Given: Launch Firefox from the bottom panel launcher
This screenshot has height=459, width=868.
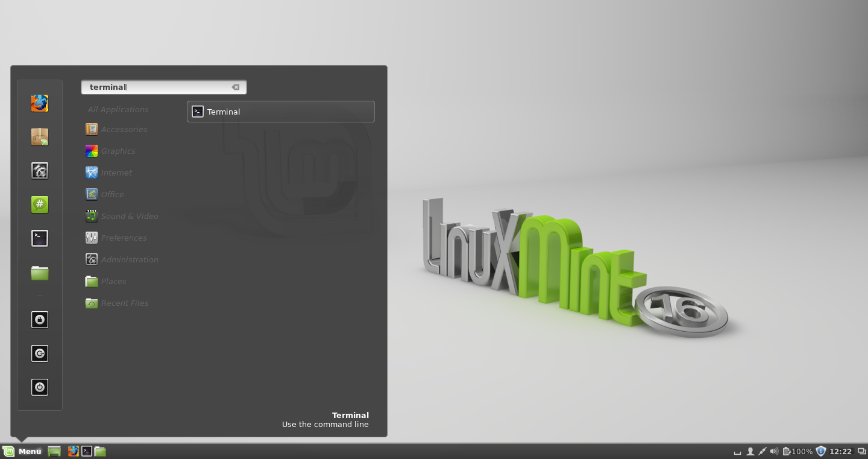Looking at the screenshot, I should (x=74, y=451).
